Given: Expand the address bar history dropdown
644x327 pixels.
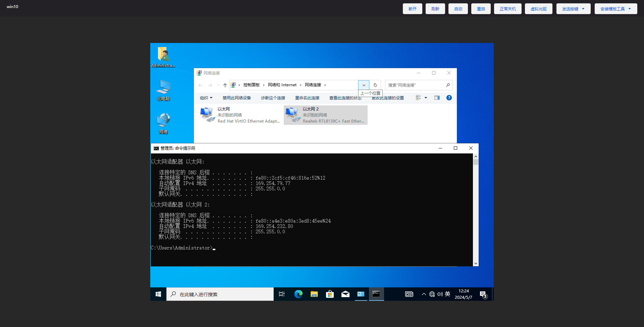Looking at the screenshot, I should (364, 85).
